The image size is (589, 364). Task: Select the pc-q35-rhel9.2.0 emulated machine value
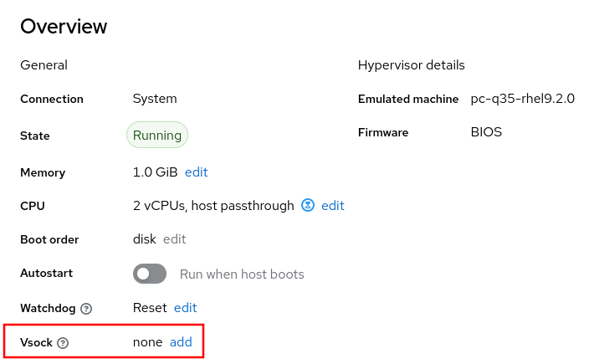pyautogui.click(x=522, y=99)
